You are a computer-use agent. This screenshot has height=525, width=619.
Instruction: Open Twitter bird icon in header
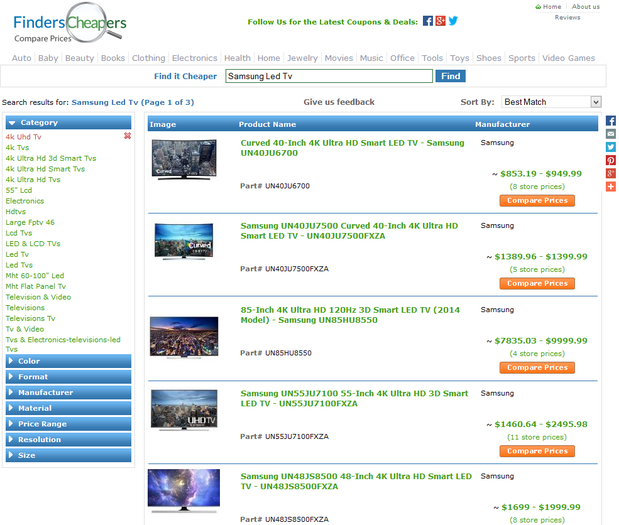click(453, 21)
